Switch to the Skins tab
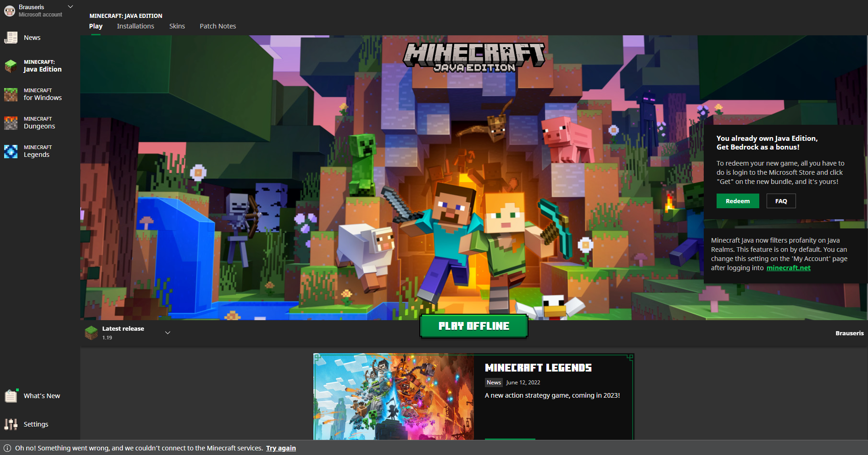 tap(177, 26)
